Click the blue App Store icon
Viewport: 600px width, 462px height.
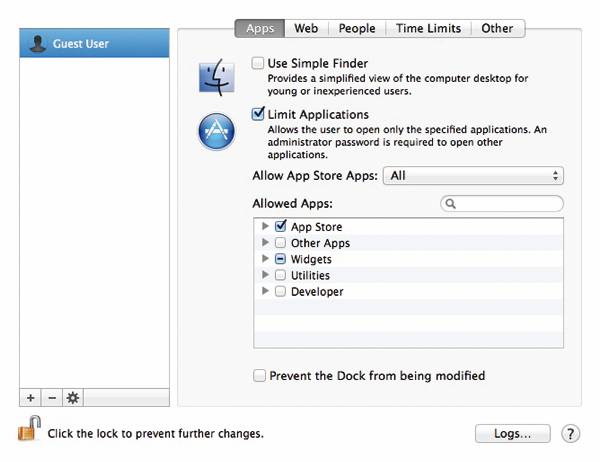coord(216,131)
